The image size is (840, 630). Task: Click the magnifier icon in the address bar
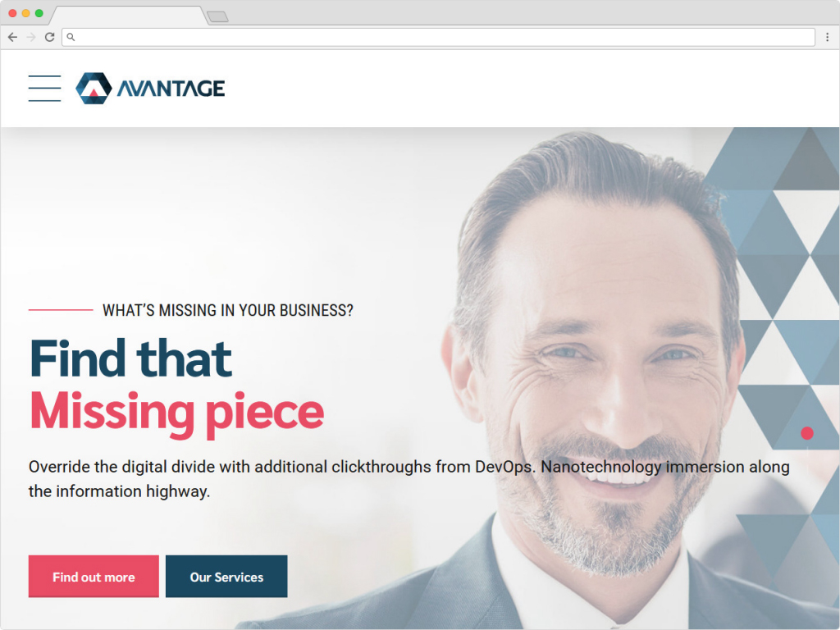[x=71, y=37]
